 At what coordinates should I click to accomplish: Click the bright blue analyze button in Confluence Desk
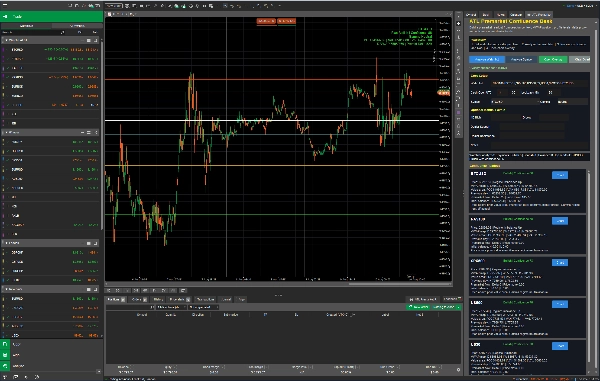487,59
